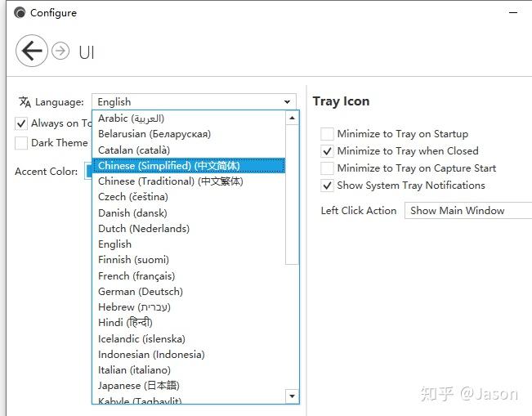Toggle the Always on Top checkbox
Viewport: 532px width, 416px height.
click(x=22, y=123)
